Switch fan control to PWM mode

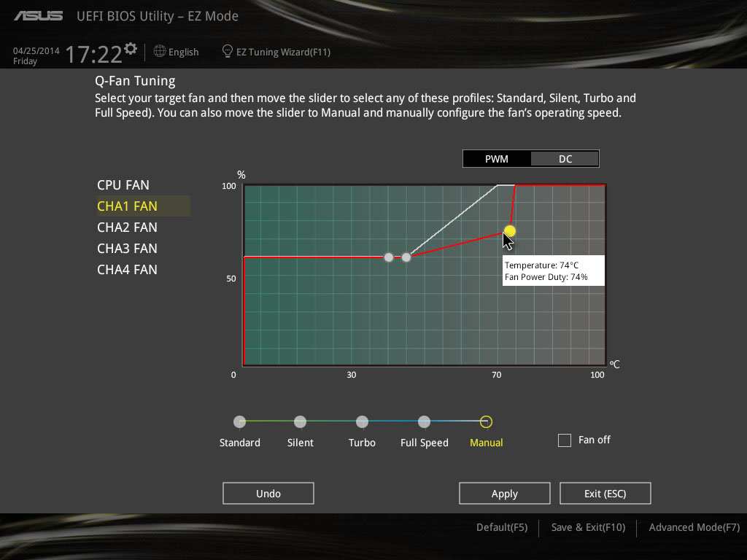(497, 159)
